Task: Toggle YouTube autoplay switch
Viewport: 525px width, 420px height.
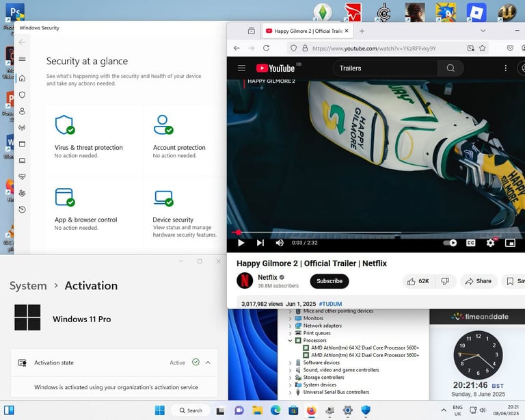Action: pyautogui.click(x=450, y=243)
